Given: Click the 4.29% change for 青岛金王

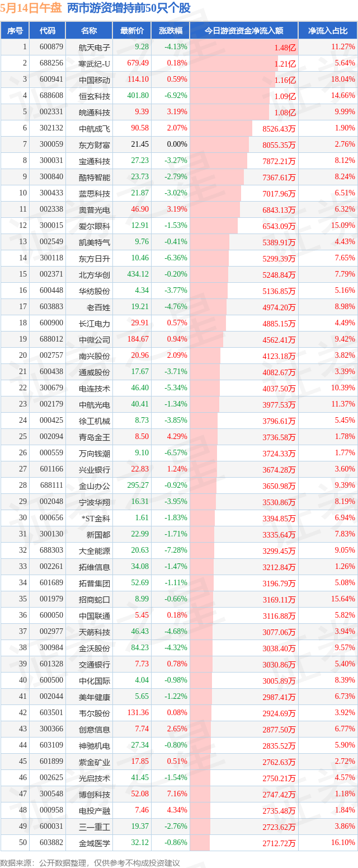Looking at the screenshot, I should tap(177, 437).
